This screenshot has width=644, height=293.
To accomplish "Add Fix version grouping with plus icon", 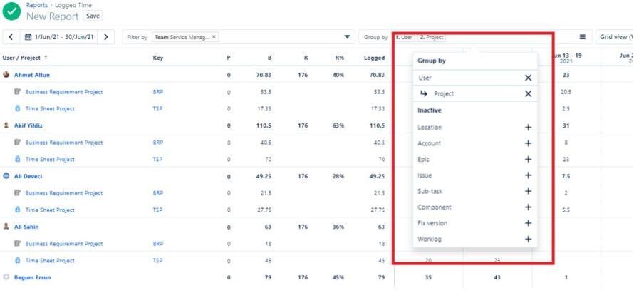I will pyautogui.click(x=528, y=223).
